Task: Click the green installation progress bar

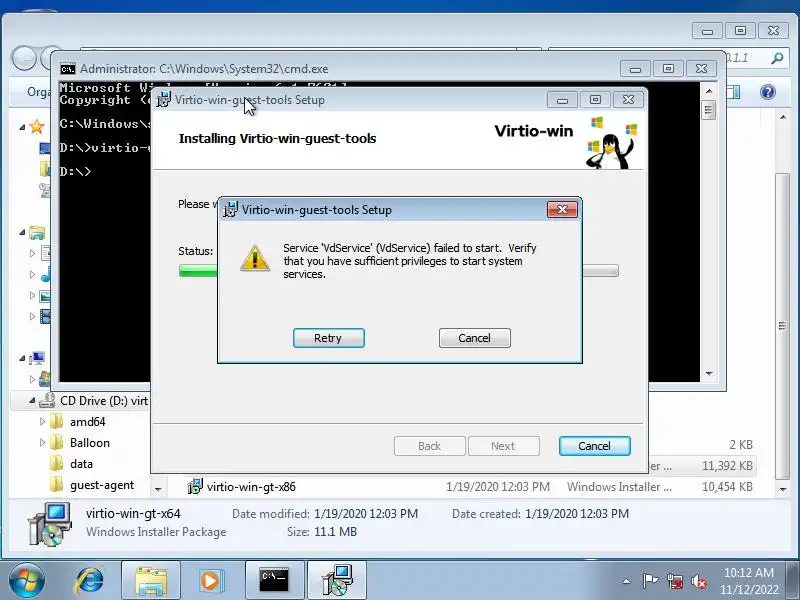Action: pos(198,270)
